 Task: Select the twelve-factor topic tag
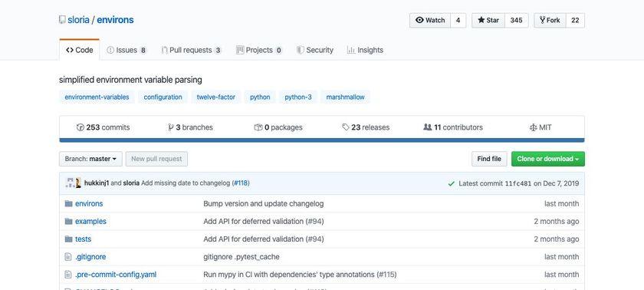tap(216, 97)
